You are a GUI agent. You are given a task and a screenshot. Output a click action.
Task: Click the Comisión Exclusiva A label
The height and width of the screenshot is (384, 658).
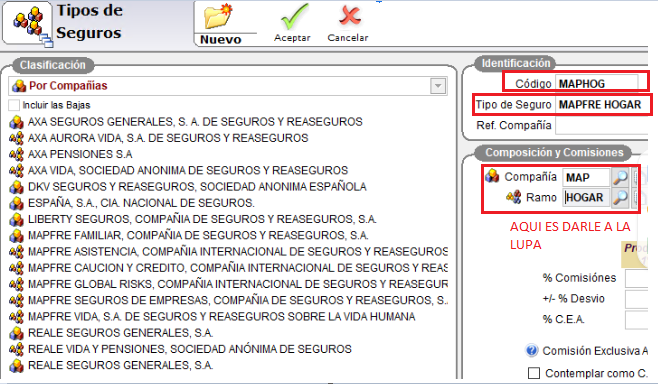click(595, 351)
